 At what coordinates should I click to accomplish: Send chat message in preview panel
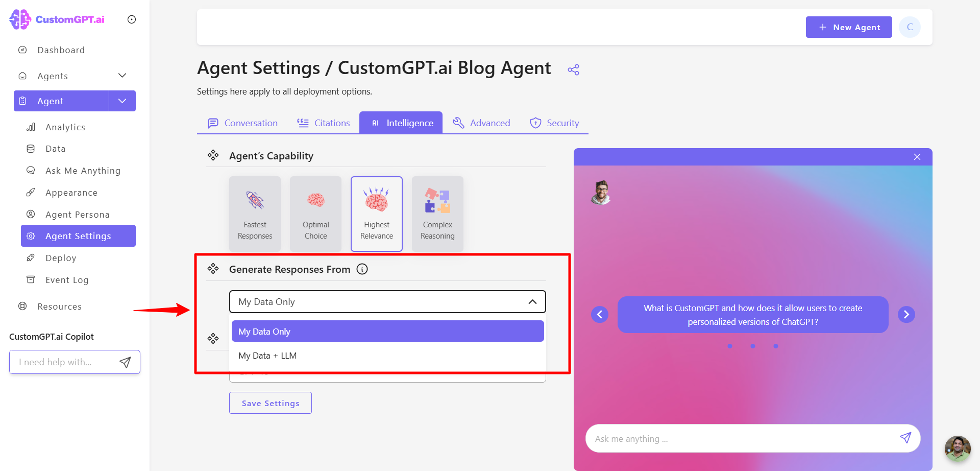tap(905, 438)
